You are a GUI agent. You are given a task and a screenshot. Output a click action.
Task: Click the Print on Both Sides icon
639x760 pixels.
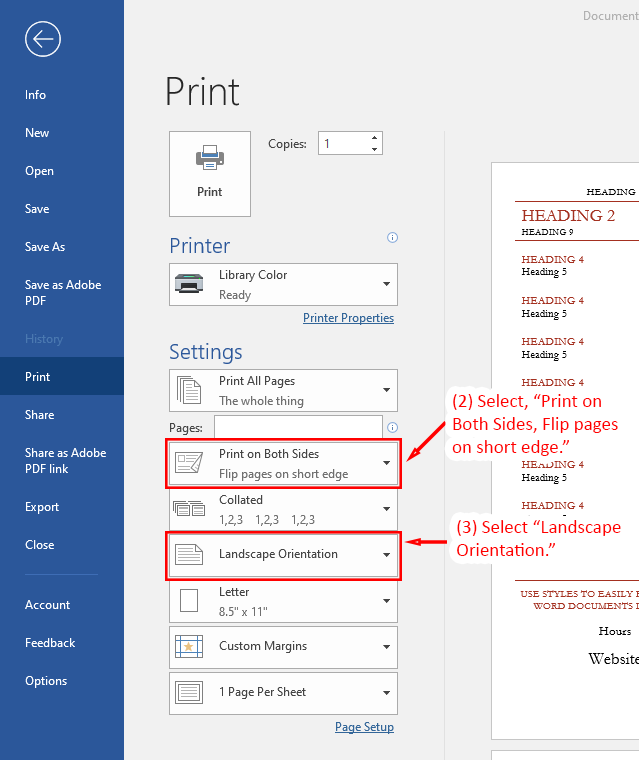(189, 462)
